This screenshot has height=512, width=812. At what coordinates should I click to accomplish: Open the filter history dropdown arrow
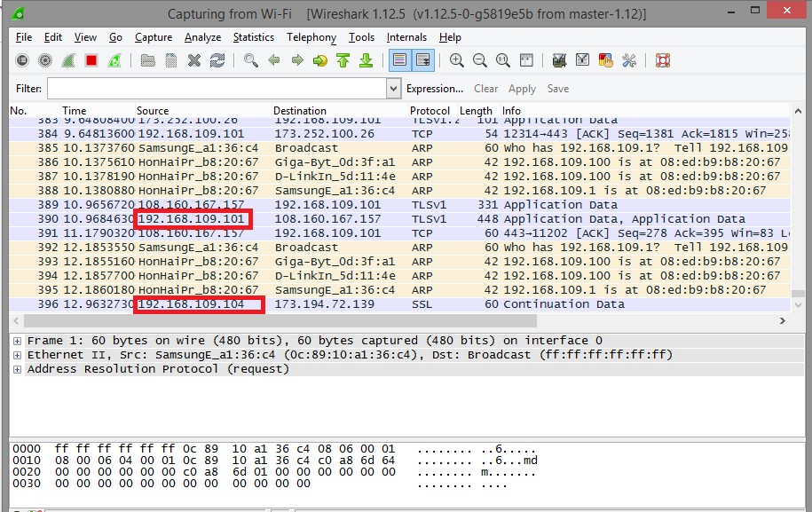pos(393,89)
